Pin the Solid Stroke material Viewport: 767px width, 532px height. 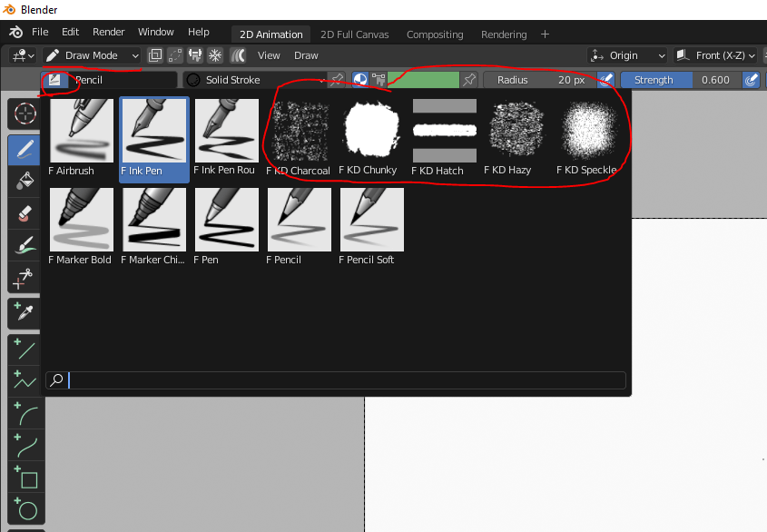point(337,80)
